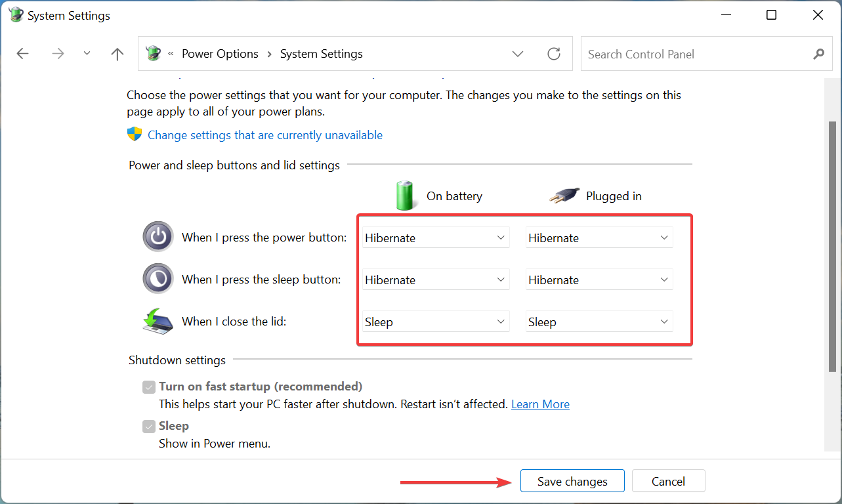842x504 pixels.
Task: Toggle Turn on fast startup checkbox
Action: tap(149, 387)
